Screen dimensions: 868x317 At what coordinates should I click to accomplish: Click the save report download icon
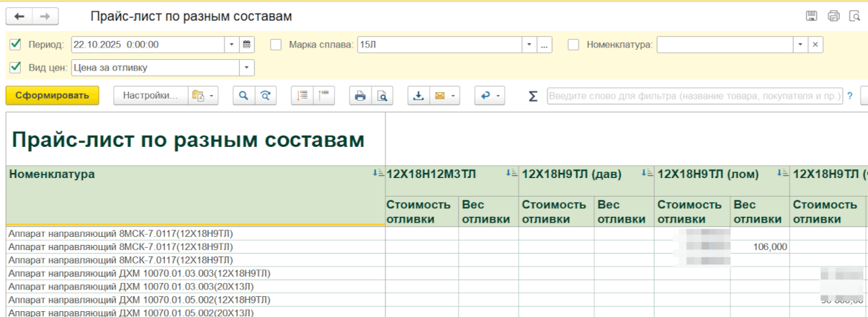tap(419, 96)
